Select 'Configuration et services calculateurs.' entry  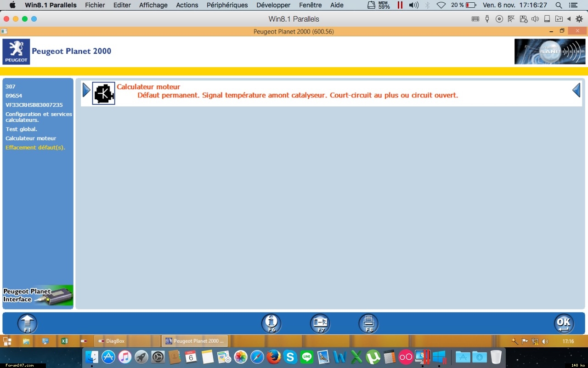[x=39, y=117]
